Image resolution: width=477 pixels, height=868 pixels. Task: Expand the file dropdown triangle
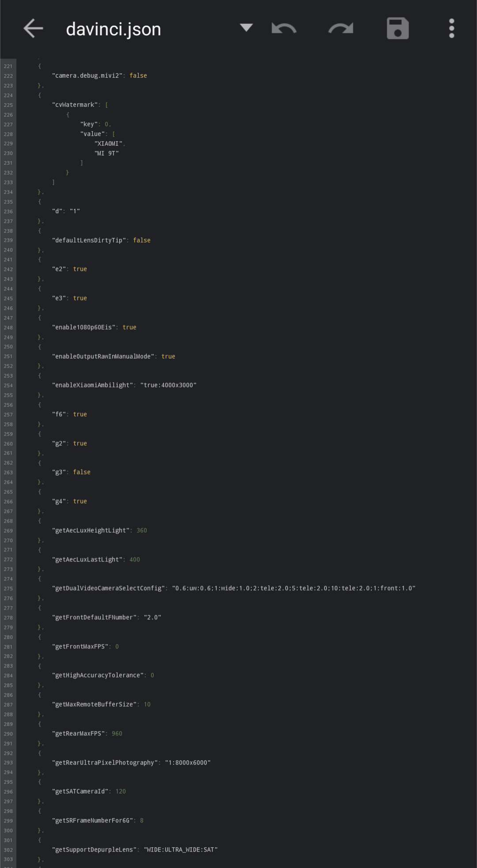pyautogui.click(x=246, y=28)
